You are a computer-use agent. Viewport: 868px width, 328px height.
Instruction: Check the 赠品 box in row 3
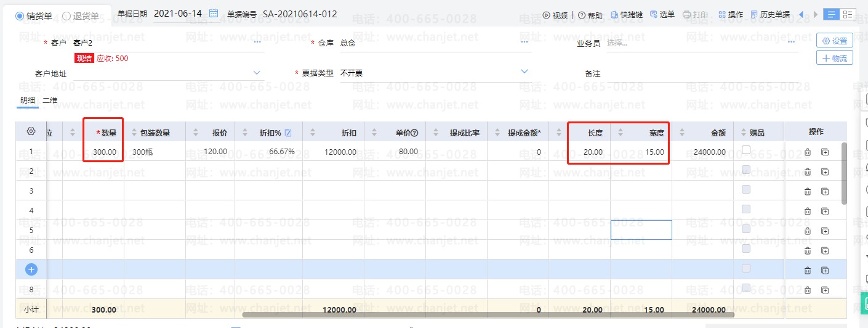pos(746,189)
